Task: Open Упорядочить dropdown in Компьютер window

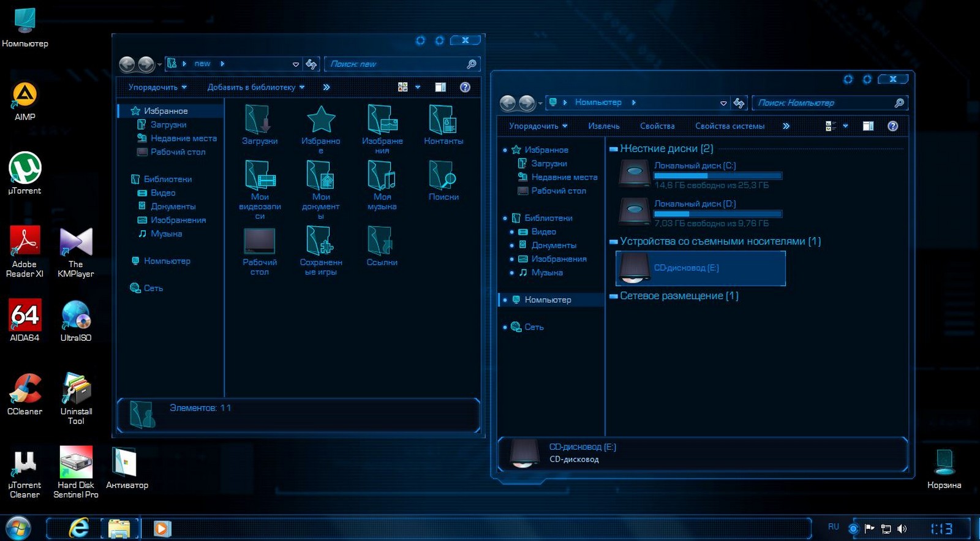Action: 538,126
